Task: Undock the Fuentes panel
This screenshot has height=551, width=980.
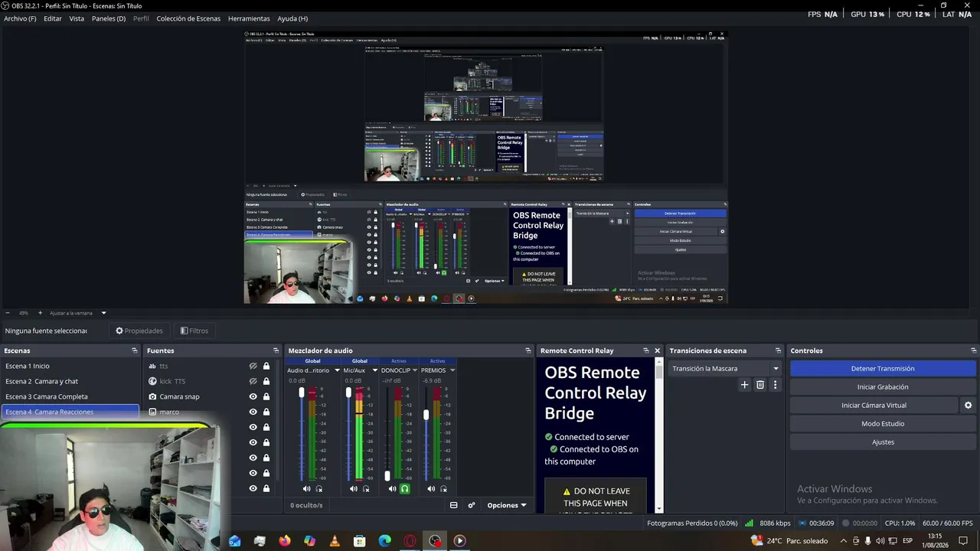Action: [x=276, y=350]
